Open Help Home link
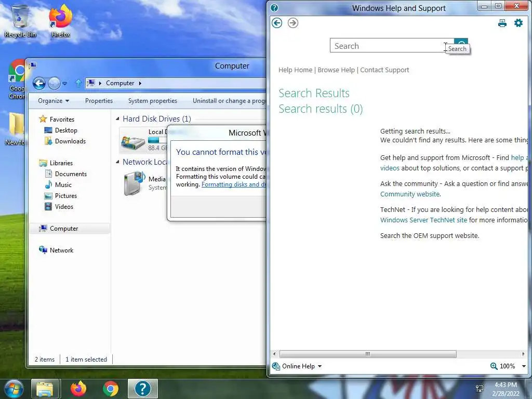Image resolution: width=532 pixels, height=399 pixels. (295, 70)
